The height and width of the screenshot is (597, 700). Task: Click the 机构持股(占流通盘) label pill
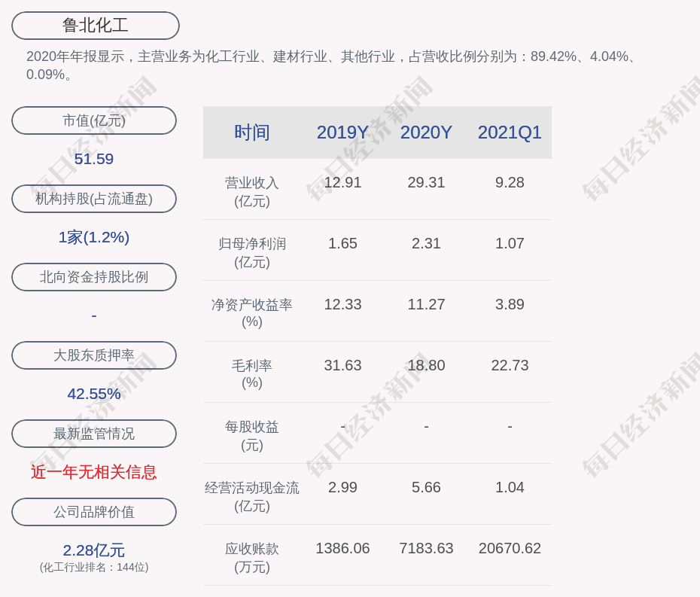(94, 199)
